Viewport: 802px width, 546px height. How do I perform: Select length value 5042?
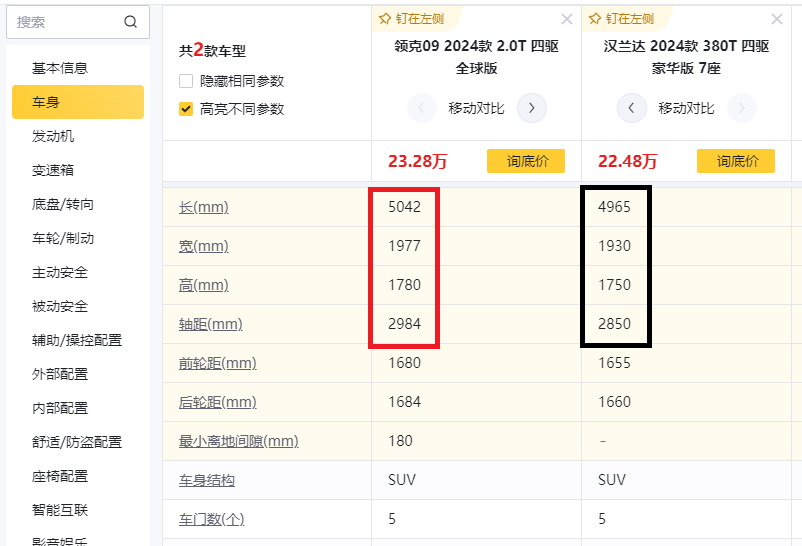[x=405, y=207]
